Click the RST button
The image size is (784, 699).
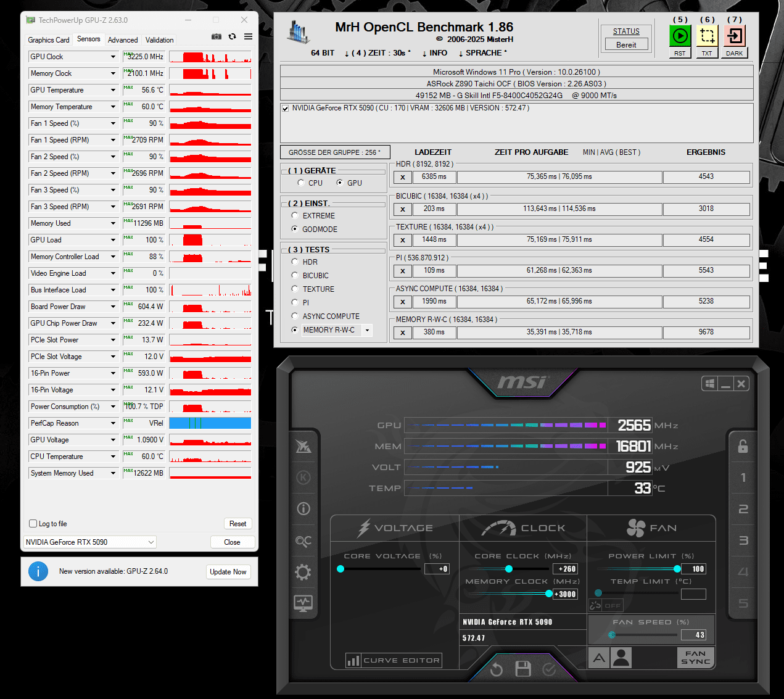(680, 53)
